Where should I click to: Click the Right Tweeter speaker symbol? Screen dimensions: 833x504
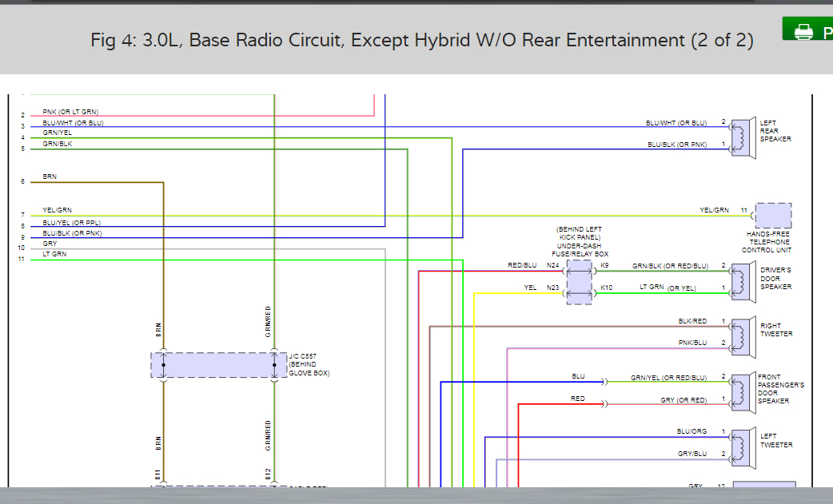[x=743, y=337]
